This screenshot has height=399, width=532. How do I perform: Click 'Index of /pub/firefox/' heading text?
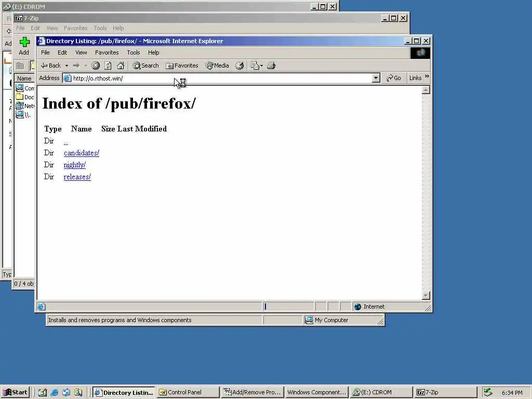119,103
